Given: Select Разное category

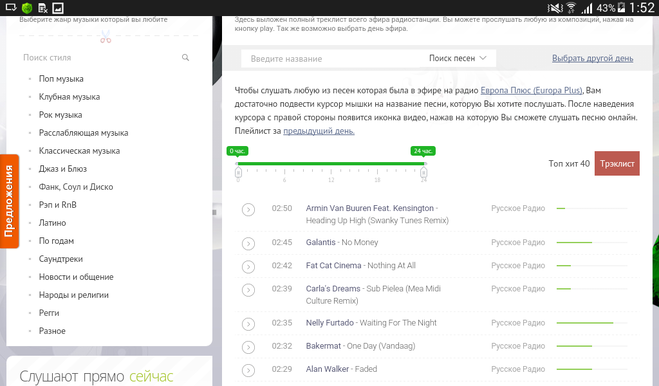Looking at the screenshot, I should (x=52, y=331).
